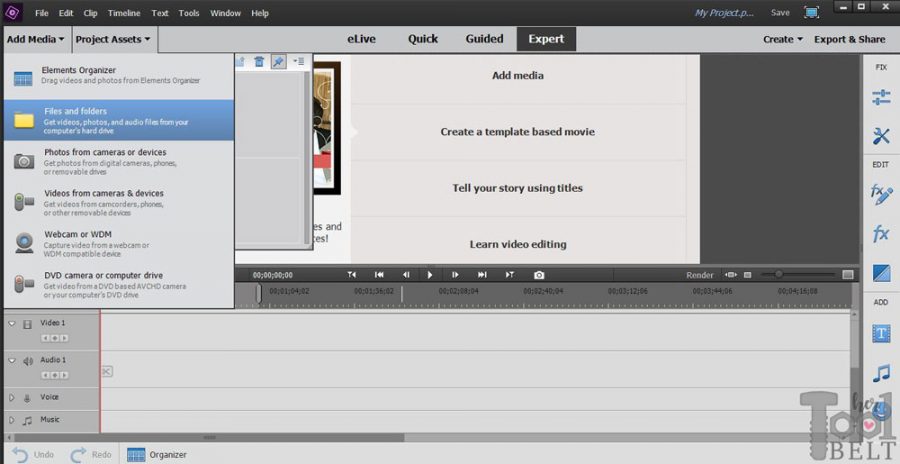Click Export & Share button
The width and height of the screenshot is (900, 464).
pos(849,39)
